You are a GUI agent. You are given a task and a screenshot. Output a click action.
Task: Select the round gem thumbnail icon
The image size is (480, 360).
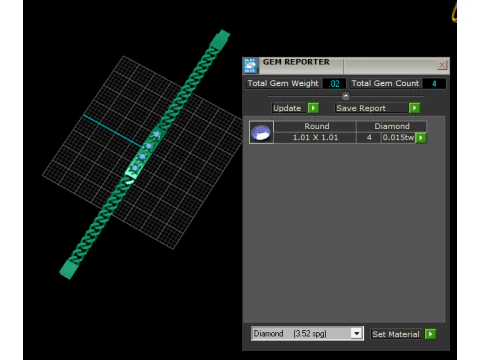pos(261,132)
